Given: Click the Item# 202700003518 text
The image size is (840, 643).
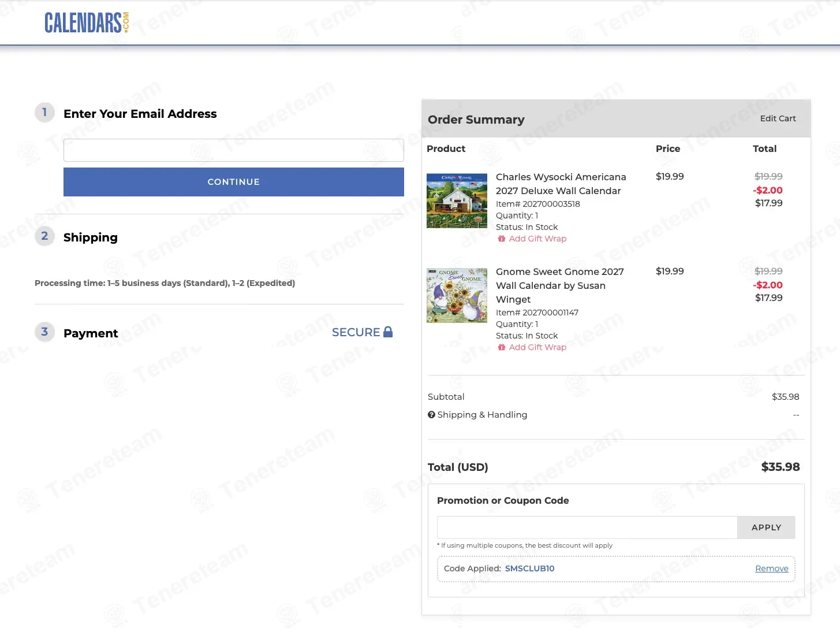Looking at the screenshot, I should pyautogui.click(x=538, y=204).
